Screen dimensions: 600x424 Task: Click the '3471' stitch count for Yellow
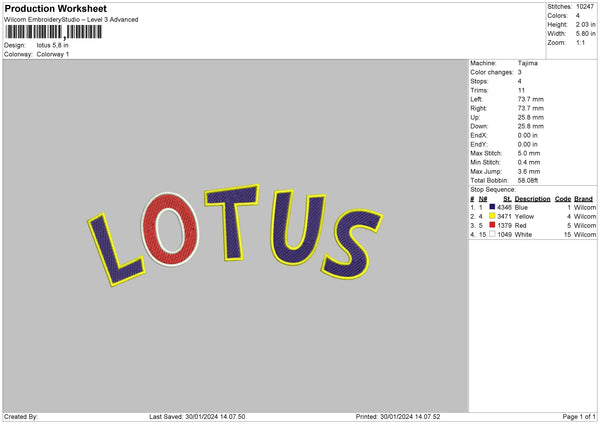[x=504, y=217]
